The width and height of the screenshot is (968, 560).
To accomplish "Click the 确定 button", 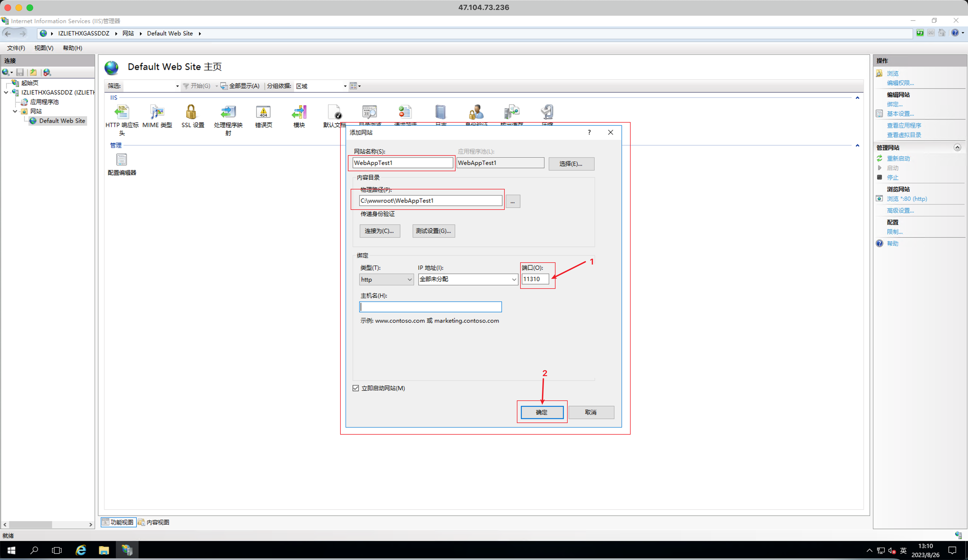I will click(542, 412).
